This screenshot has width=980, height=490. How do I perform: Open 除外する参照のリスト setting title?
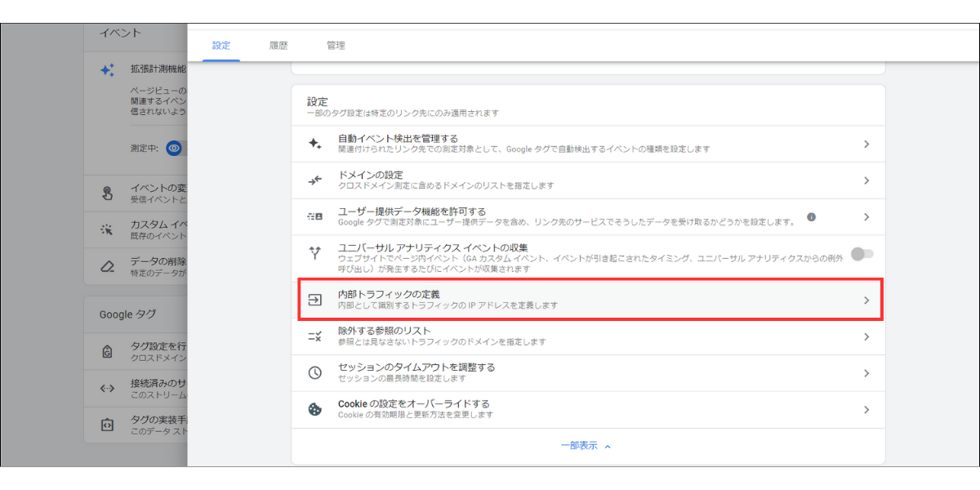385,331
